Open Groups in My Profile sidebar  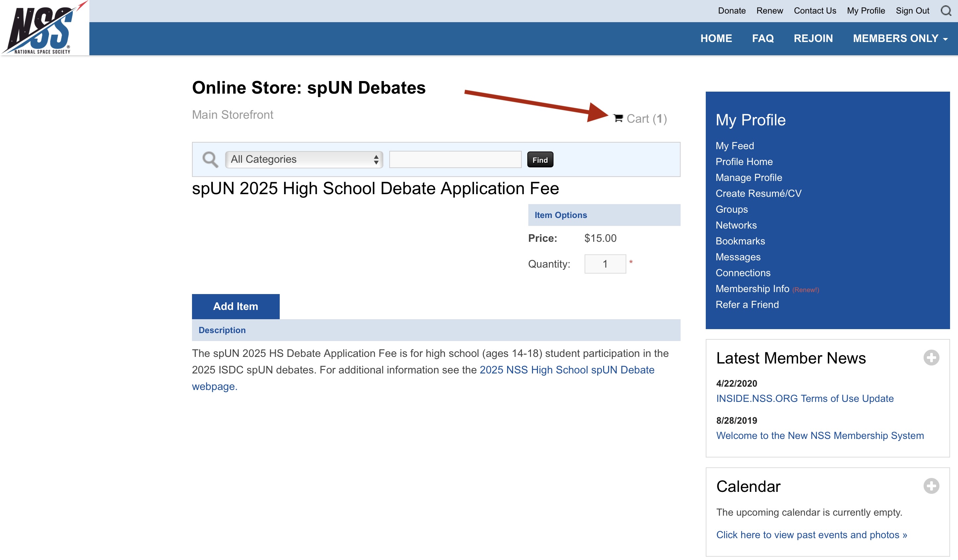(732, 209)
